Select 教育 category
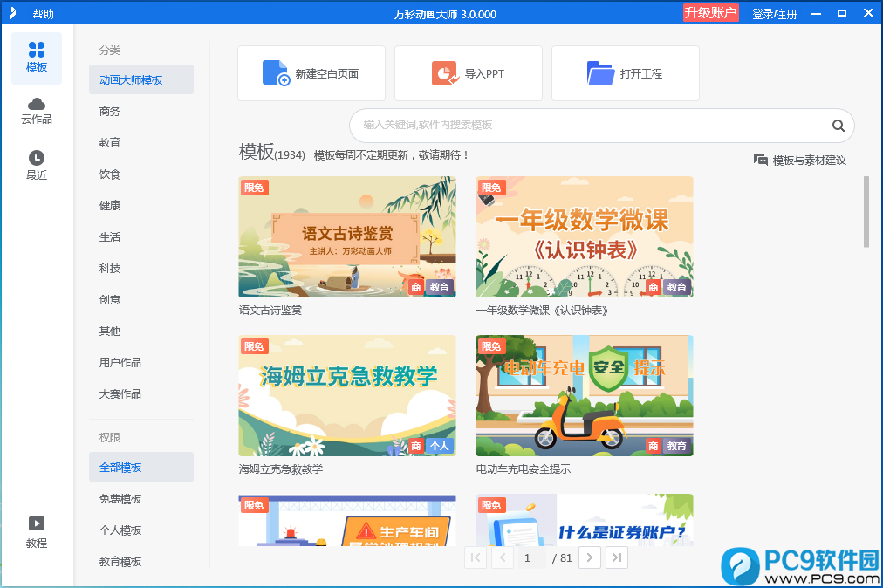The image size is (883, 588). (x=110, y=142)
